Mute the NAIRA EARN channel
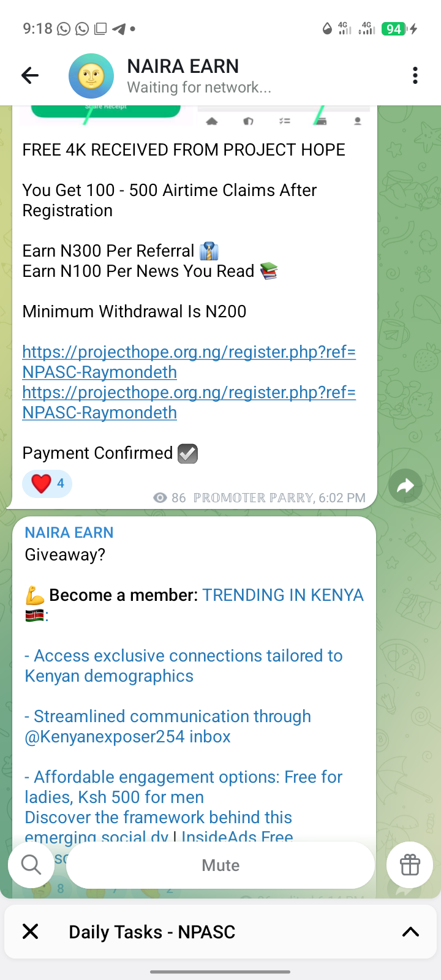 [x=221, y=865]
